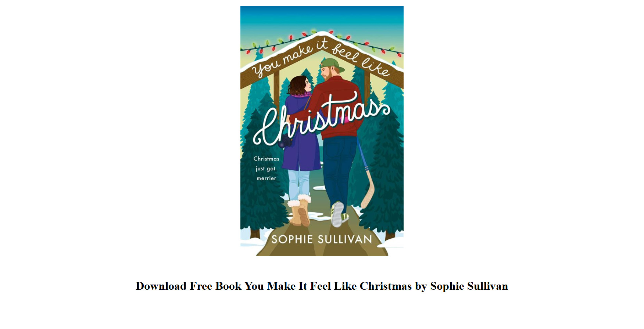This screenshot has width=644, height=329.
Task: Click the blue sky above the arch
Action: pos(322,17)
